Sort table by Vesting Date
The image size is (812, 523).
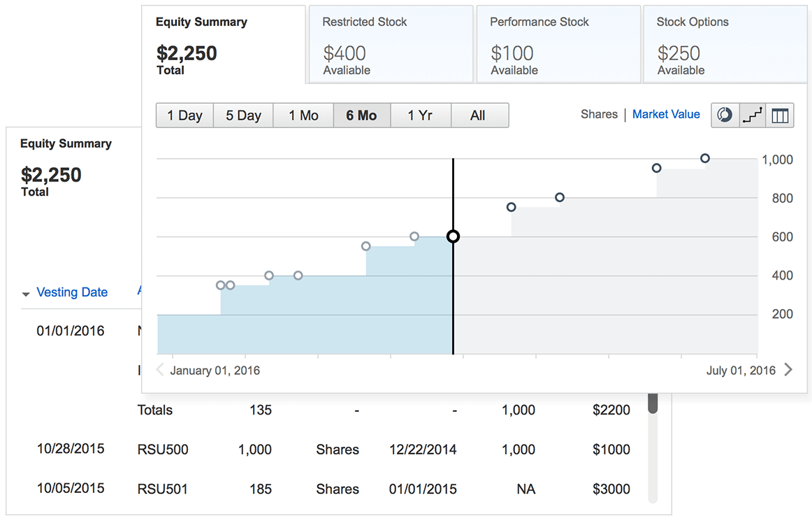pyautogui.click(x=72, y=292)
